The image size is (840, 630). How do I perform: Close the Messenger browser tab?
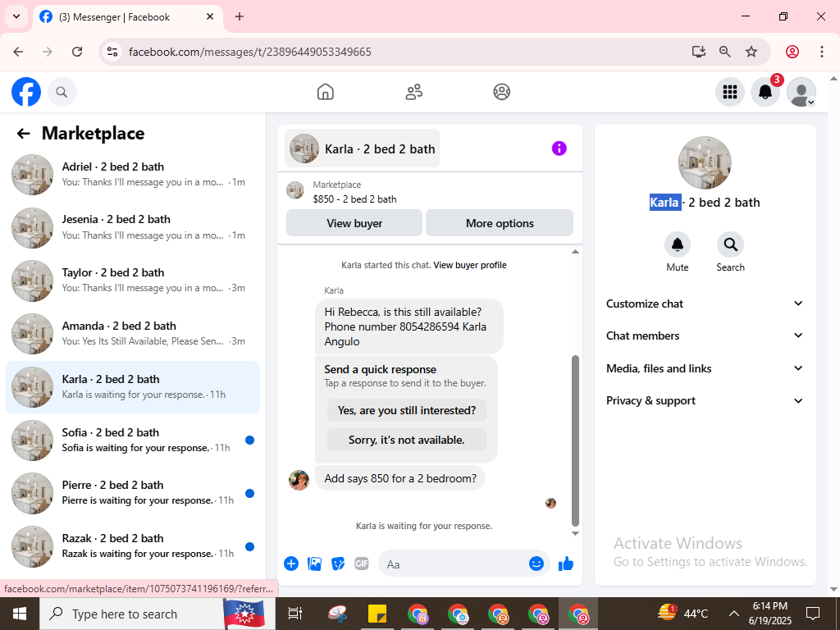211,16
